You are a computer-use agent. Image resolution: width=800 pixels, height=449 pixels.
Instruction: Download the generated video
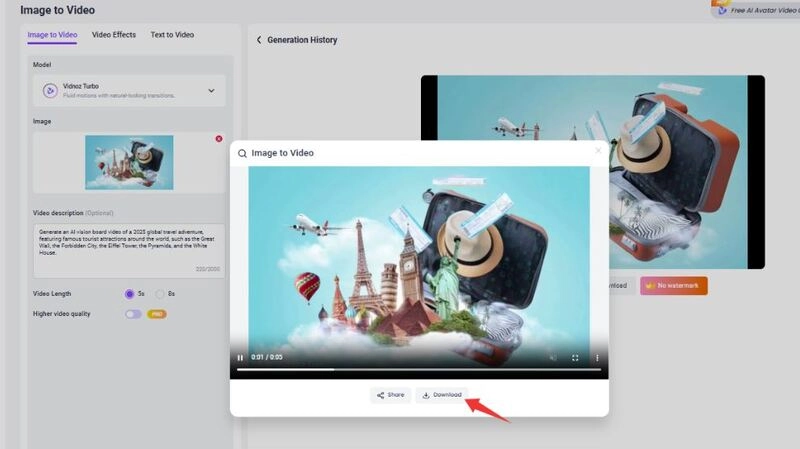click(442, 395)
